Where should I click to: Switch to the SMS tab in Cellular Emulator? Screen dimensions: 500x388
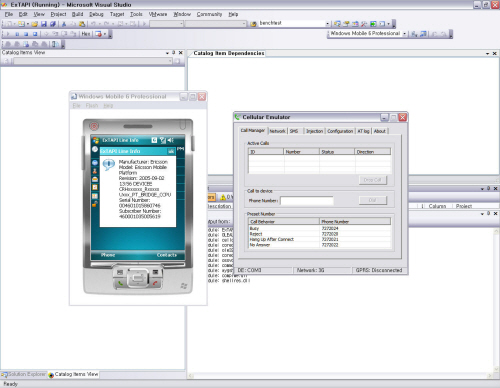pyautogui.click(x=294, y=131)
